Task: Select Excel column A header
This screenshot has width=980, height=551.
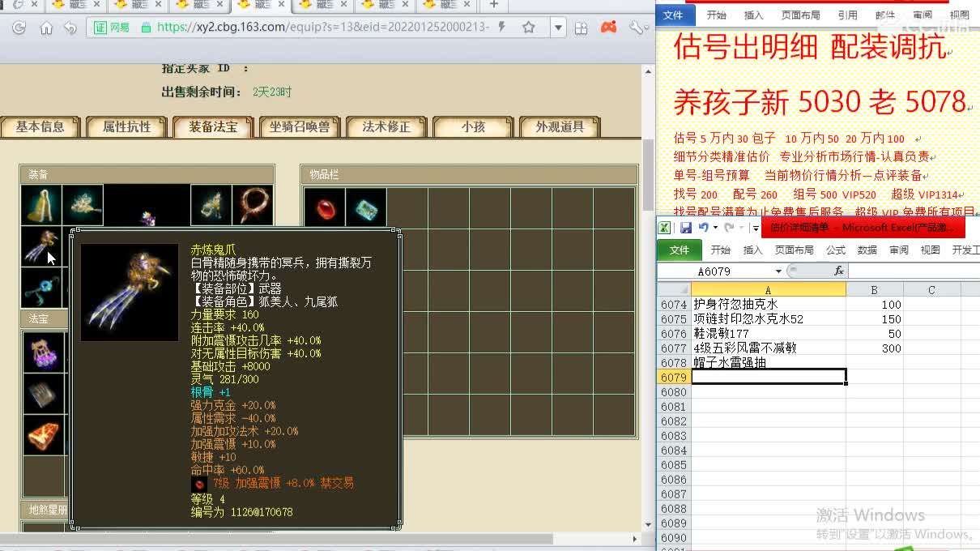Action: 768,290
